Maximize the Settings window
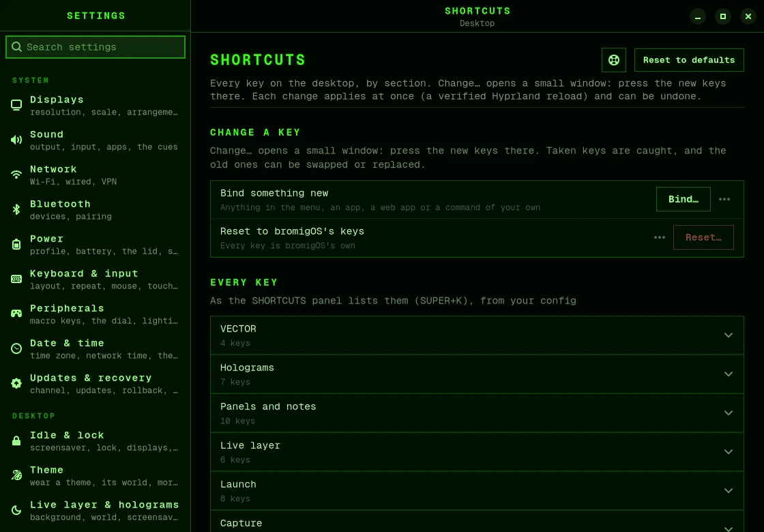This screenshot has width=764, height=532. pyautogui.click(x=723, y=16)
